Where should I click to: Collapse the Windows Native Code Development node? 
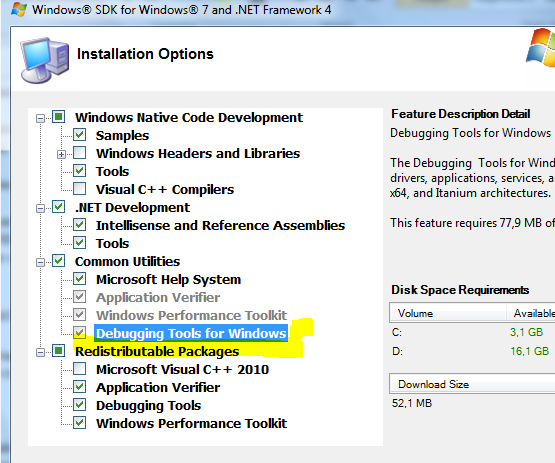[40, 118]
